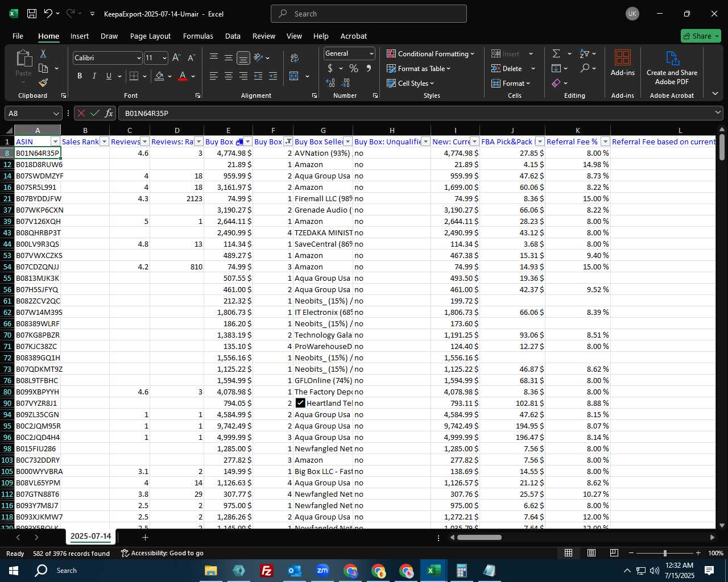728x582 pixels.
Task: Switch to the Insert ribbon tab
Action: [80, 36]
